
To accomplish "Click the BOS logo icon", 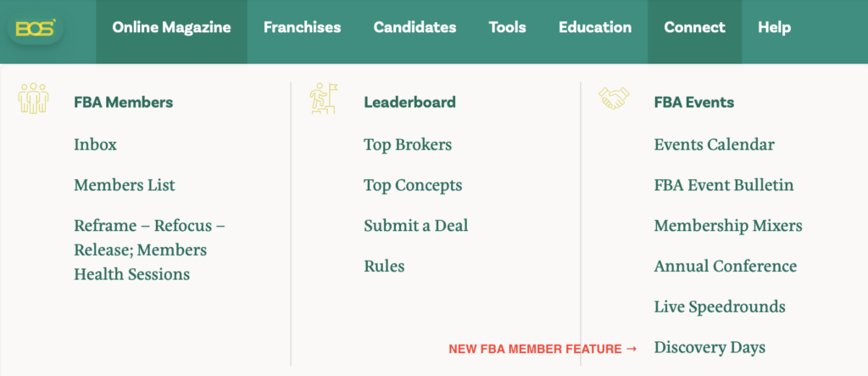I will coord(35,27).
